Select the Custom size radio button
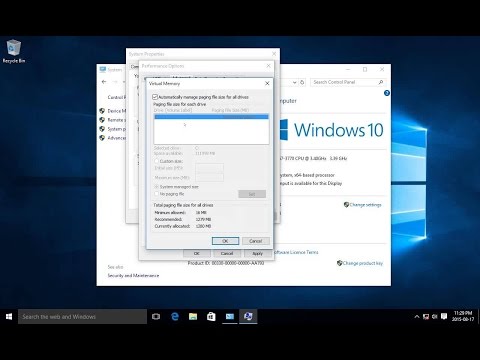This screenshot has height=360, width=480. (x=156, y=161)
